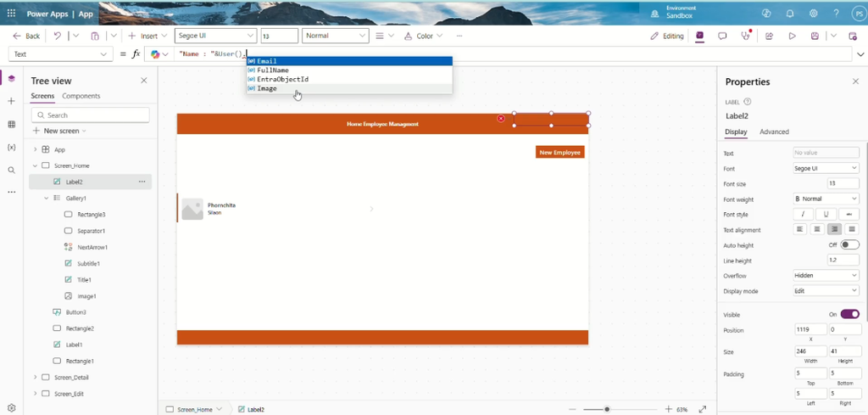Save the app using the disk icon
This screenshot has width=868, height=415.
[x=815, y=36]
